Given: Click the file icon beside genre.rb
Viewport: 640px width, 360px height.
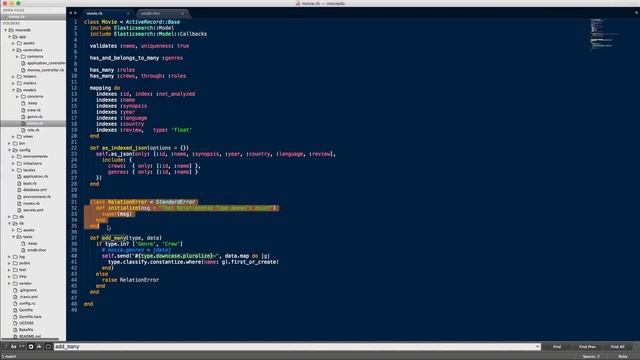Looking at the screenshot, I should [23, 117].
